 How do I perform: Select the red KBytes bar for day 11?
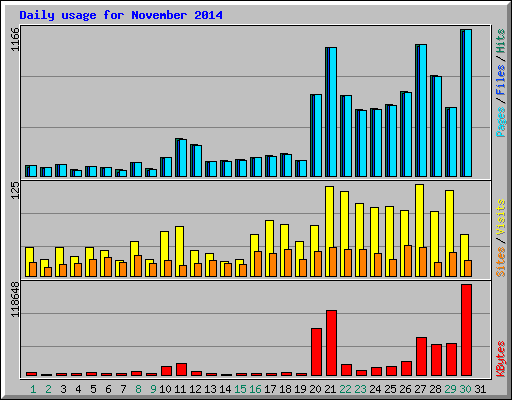coord(181,369)
